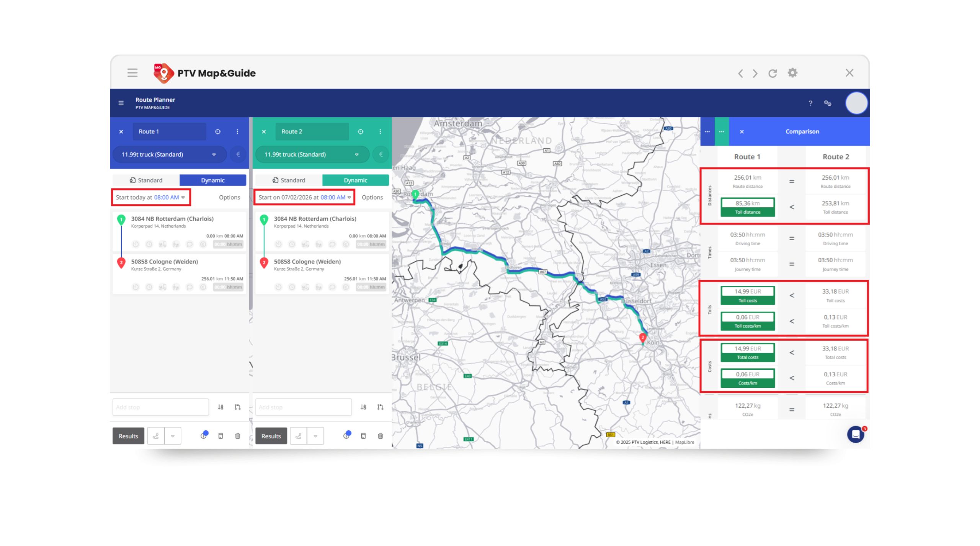The height and width of the screenshot is (546, 980).
Task: Select the Route 1 name tab
Action: point(170,131)
